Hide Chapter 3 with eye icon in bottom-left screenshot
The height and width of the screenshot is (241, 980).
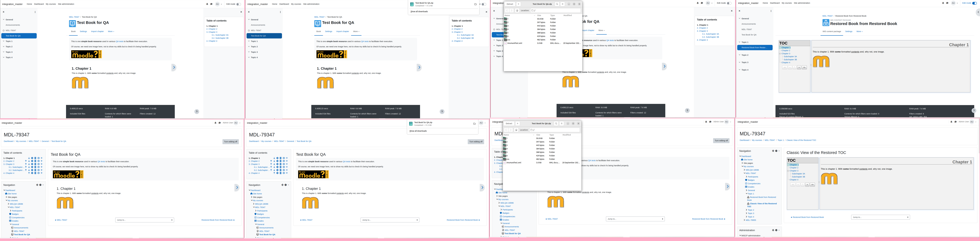[x=38, y=164]
